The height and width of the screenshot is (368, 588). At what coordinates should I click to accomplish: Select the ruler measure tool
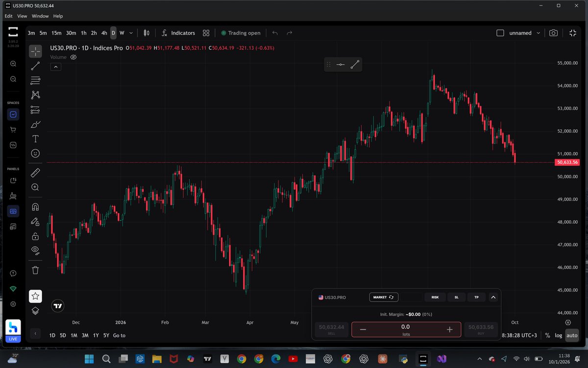click(35, 173)
